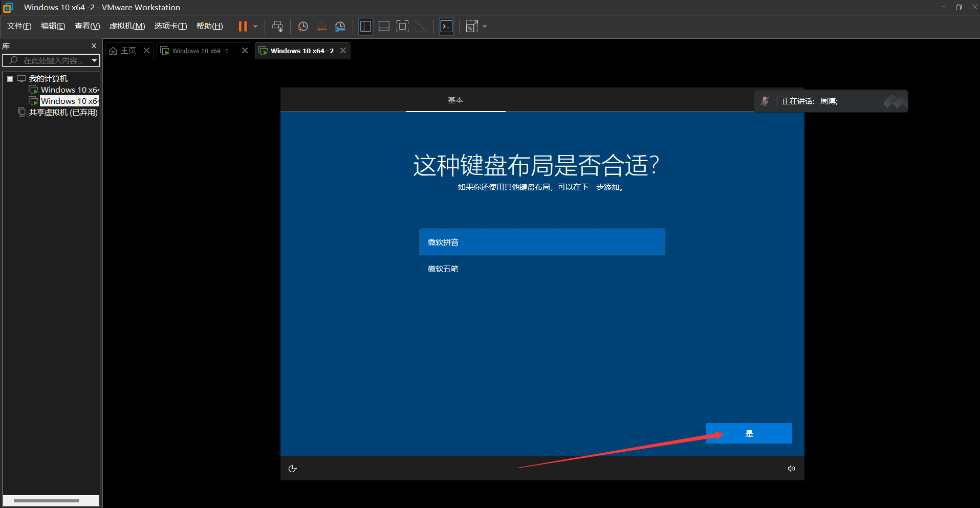Open the 虚拟机(M) menu
Screen dimensions: 980x508
[x=127, y=26]
